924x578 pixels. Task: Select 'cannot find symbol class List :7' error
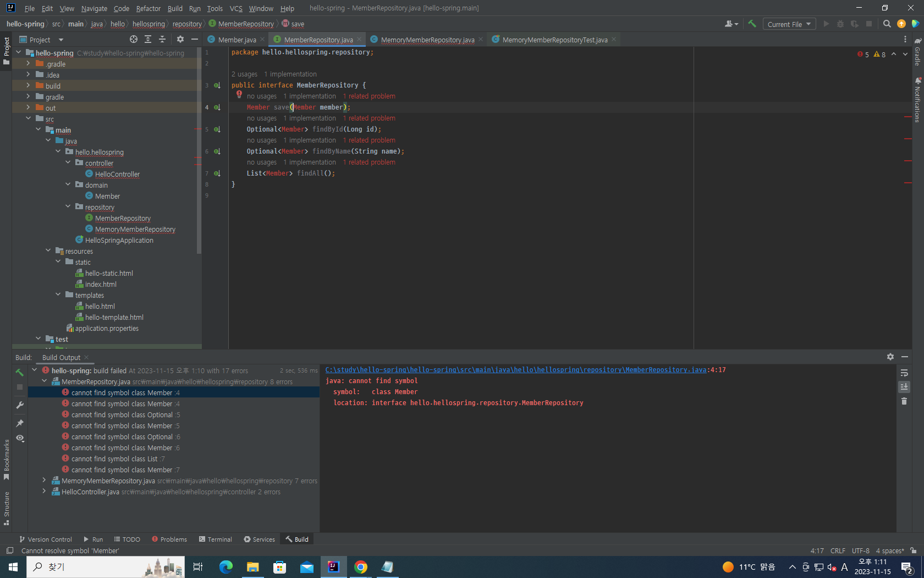point(118,459)
